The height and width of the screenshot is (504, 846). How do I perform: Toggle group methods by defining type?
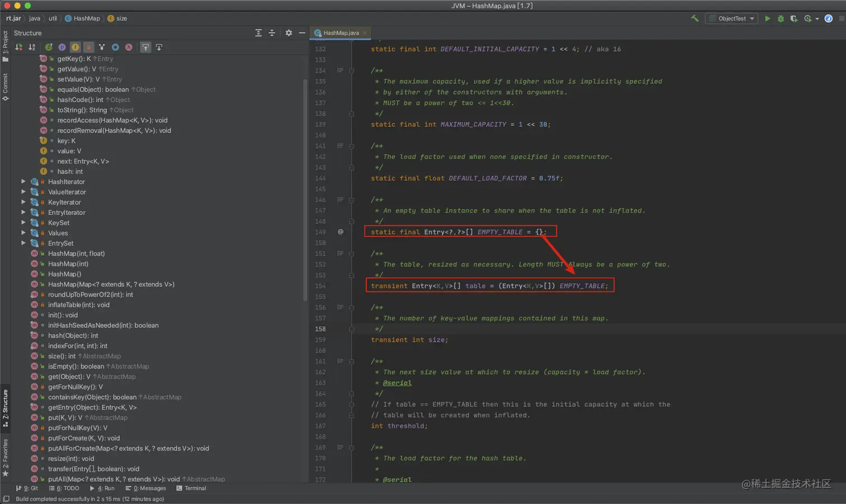tap(102, 48)
